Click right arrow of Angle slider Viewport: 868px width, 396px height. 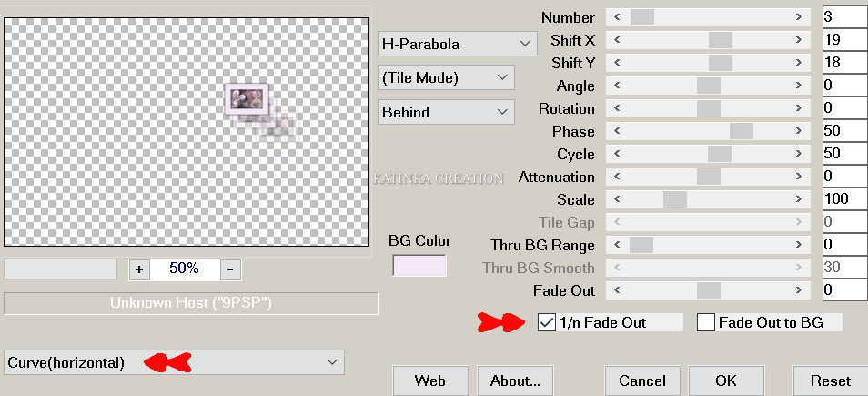(x=800, y=86)
